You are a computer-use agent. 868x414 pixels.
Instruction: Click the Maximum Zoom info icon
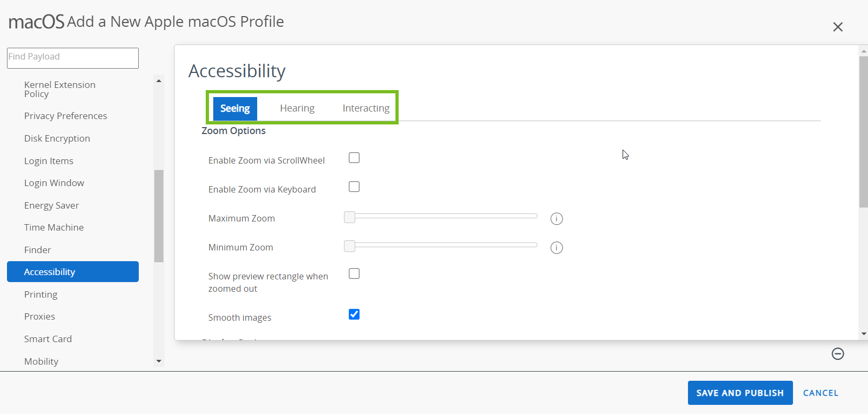click(x=557, y=219)
